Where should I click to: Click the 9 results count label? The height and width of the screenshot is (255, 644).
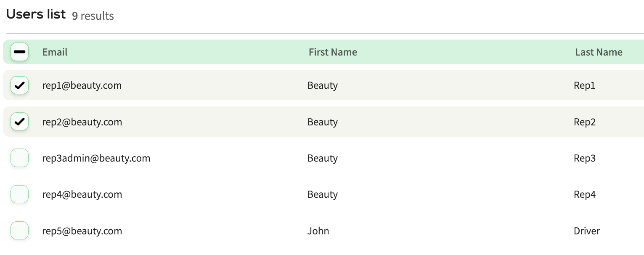(x=93, y=16)
